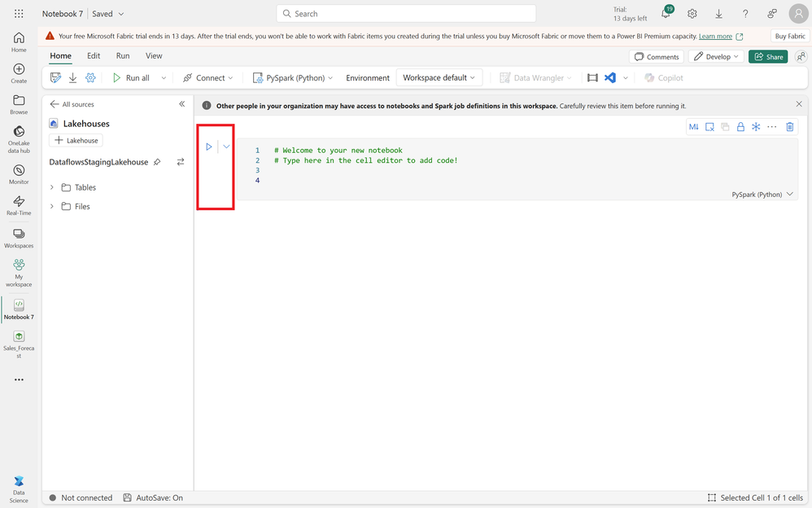Open Workspace default environment dropdown
Viewport: 812px width, 508px height.
439,78
